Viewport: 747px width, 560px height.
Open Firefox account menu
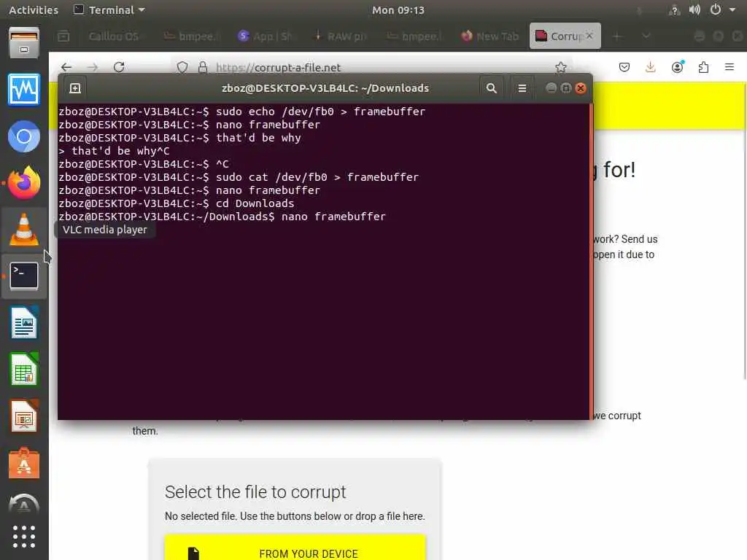(x=677, y=67)
